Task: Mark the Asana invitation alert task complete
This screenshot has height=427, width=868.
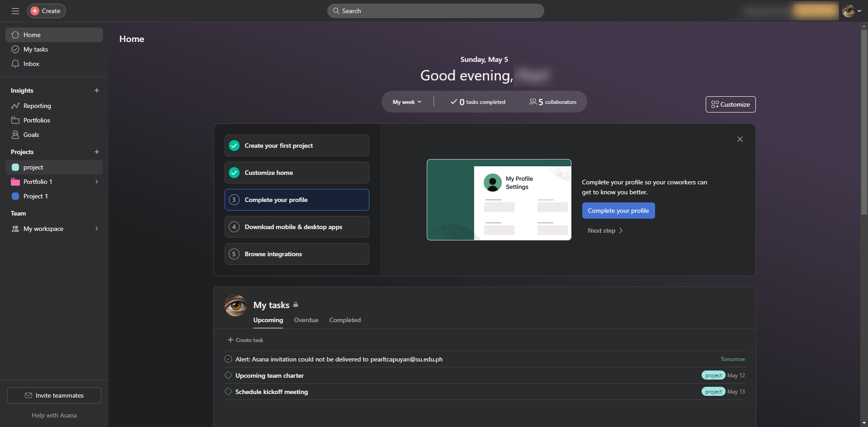Action: click(228, 359)
